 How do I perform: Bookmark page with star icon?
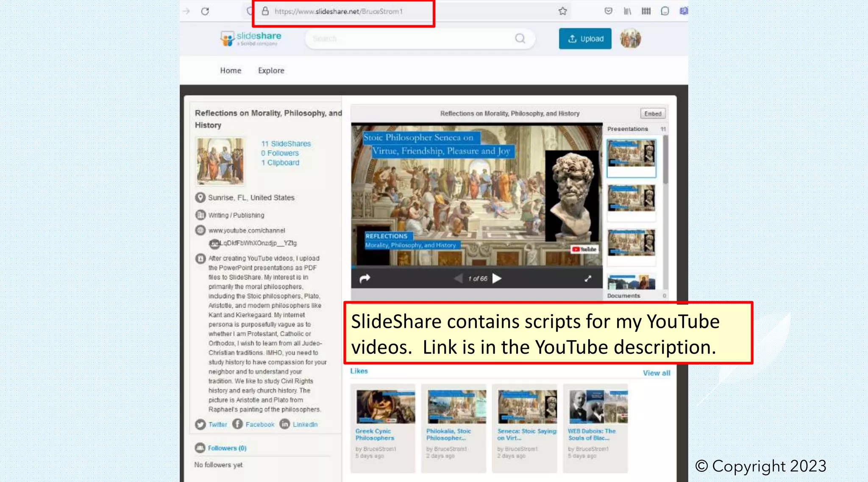pyautogui.click(x=562, y=11)
